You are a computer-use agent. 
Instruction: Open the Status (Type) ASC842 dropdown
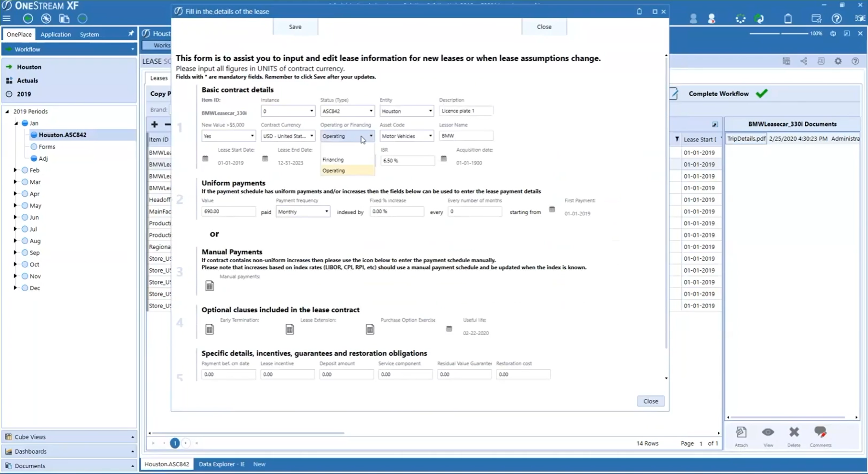347,111
